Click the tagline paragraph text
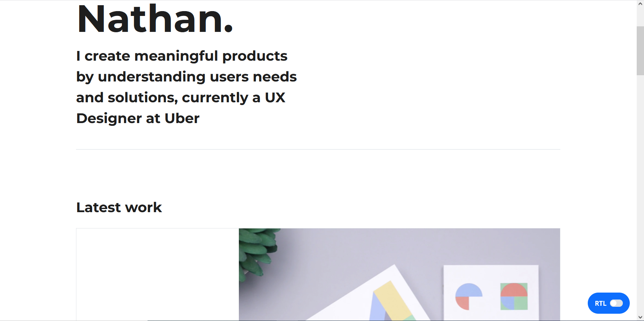Screen dimensions: 644x321 (186, 87)
